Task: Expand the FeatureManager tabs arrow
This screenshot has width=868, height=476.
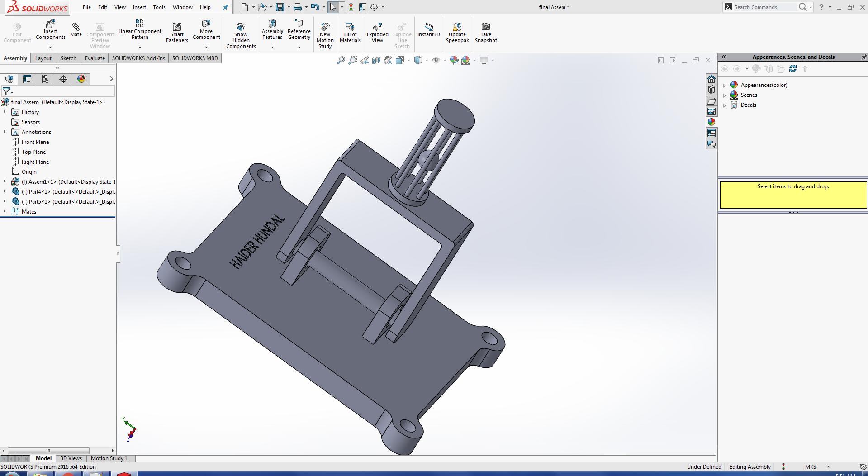Action: (111, 79)
